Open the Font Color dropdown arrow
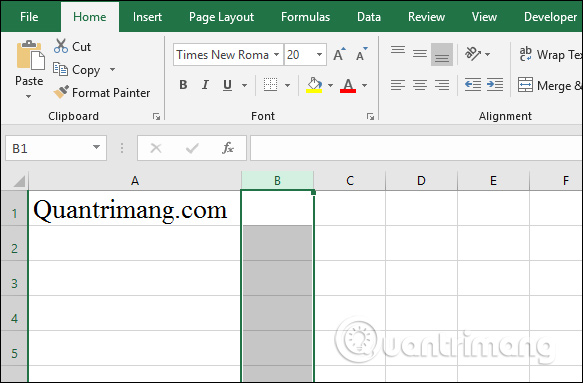The width and height of the screenshot is (583, 383). tap(364, 86)
